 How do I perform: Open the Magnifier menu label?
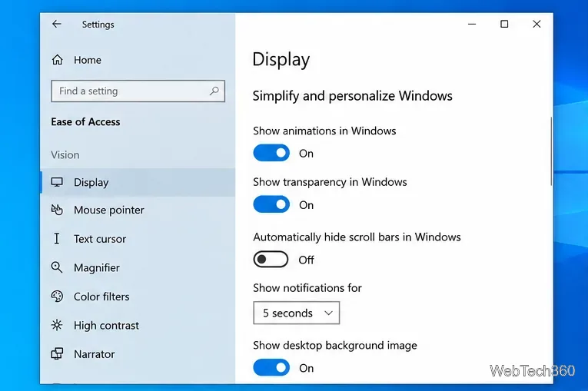tap(97, 267)
